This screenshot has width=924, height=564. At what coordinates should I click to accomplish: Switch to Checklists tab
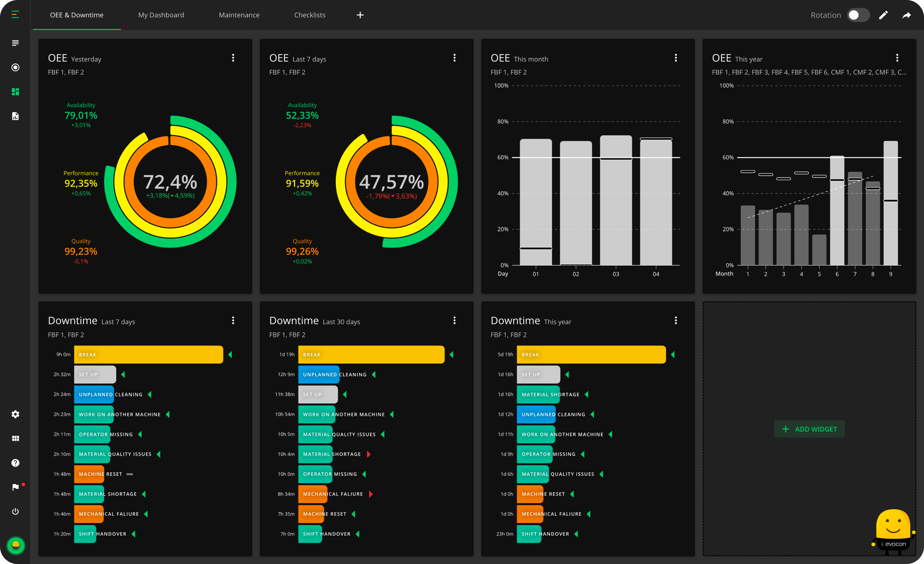pyautogui.click(x=310, y=15)
